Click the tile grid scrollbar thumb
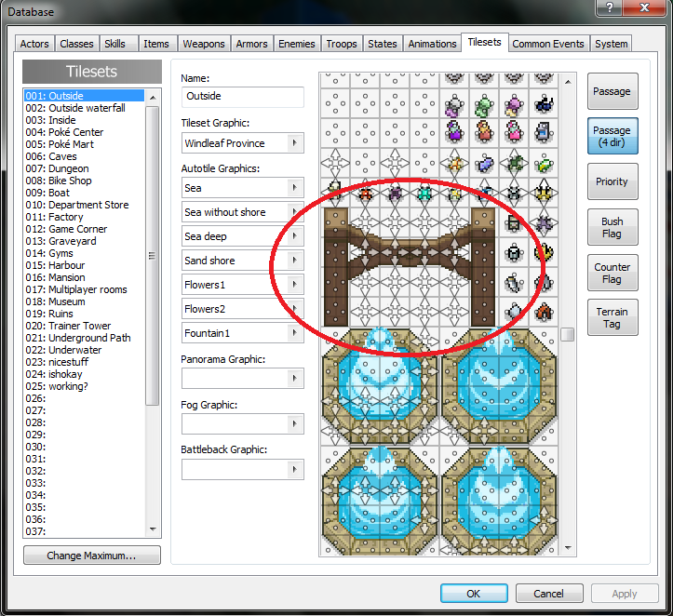673x616 pixels. coord(568,334)
